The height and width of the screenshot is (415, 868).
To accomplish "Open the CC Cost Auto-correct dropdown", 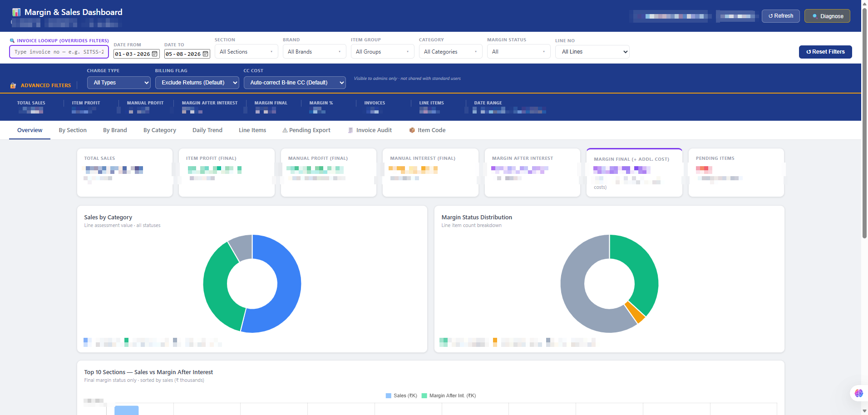I will (x=295, y=83).
